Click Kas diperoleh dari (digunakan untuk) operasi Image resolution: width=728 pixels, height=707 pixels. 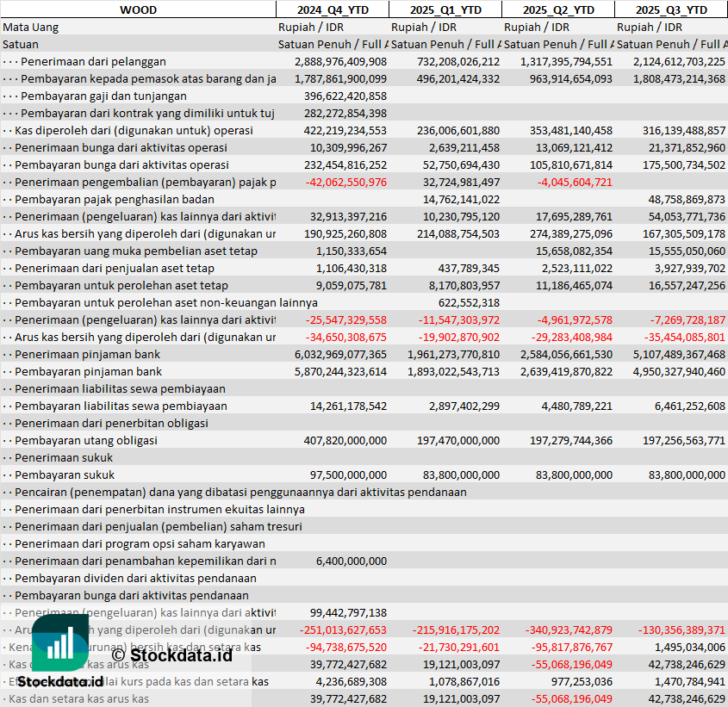pyautogui.click(x=134, y=130)
